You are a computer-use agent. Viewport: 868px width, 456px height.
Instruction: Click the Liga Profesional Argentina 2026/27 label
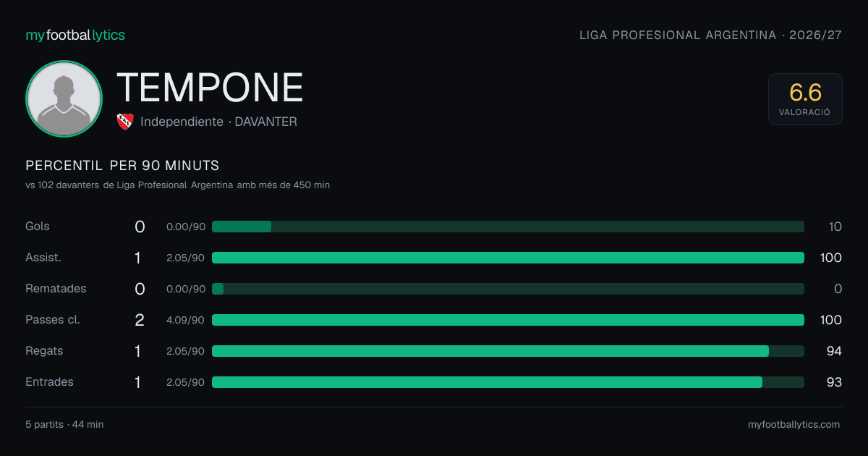pos(711,35)
